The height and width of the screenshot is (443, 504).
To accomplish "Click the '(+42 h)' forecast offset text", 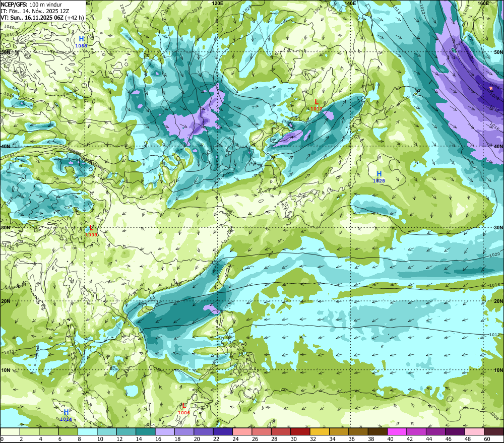I will [x=75, y=17].
